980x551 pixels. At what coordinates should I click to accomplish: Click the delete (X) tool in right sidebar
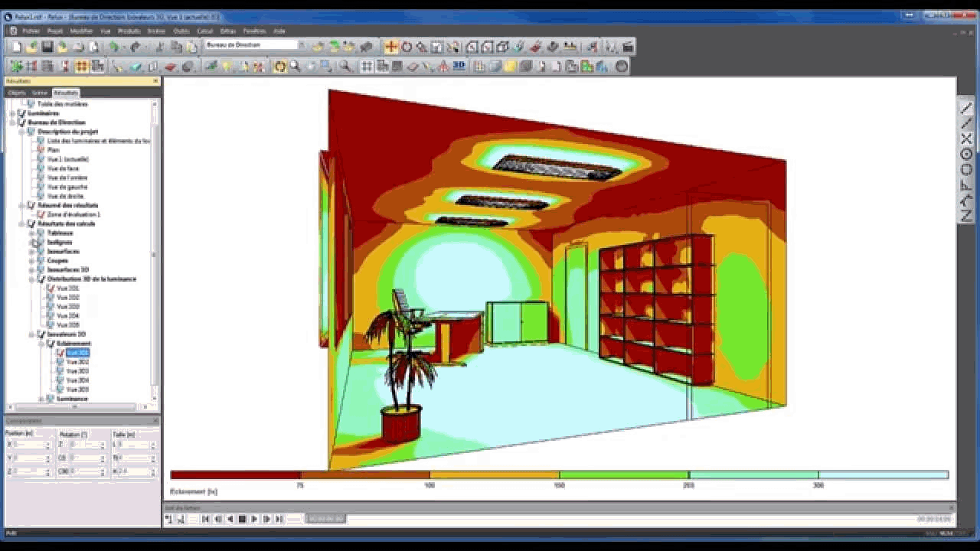[966, 138]
